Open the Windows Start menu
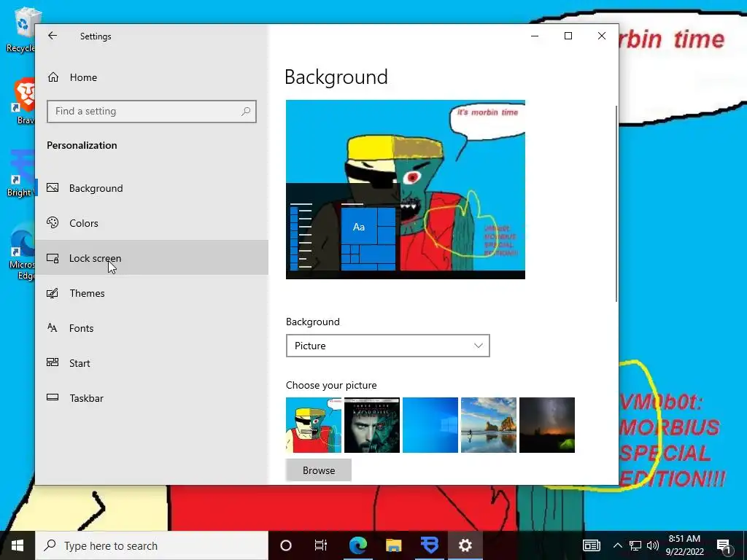This screenshot has width=747, height=560. pyautogui.click(x=18, y=545)
